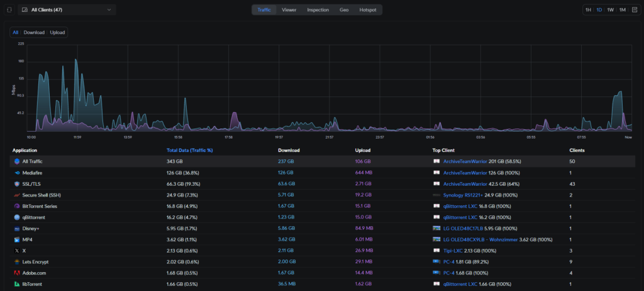Open the All Clients (47) dropdown
This screenshot has width=644, height=291.
click(67, 9)
